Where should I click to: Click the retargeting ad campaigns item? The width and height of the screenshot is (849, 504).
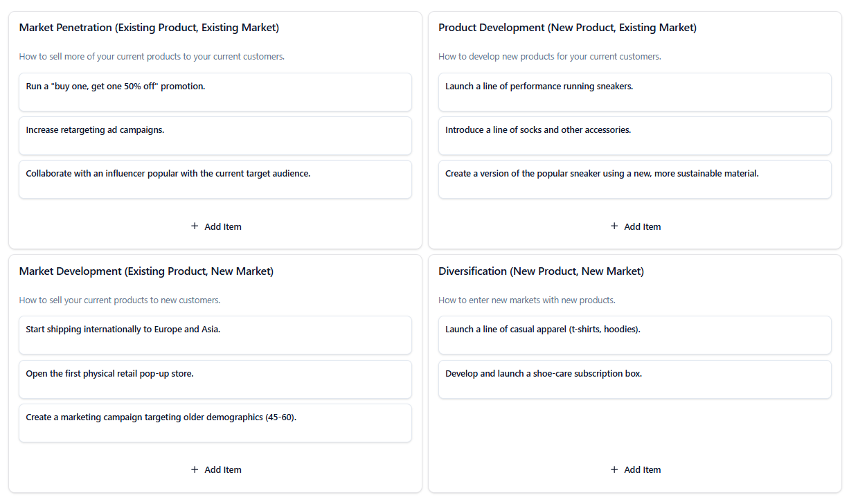[215, 136]
